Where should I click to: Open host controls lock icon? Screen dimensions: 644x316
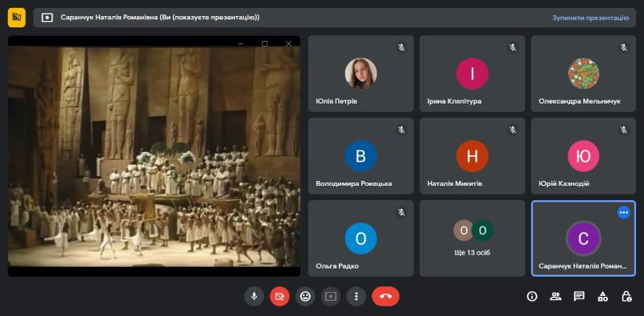[626, 297]
